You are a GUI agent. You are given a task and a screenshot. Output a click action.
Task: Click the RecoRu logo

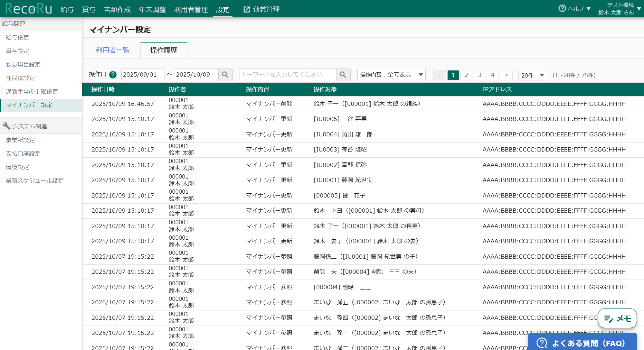28,9
